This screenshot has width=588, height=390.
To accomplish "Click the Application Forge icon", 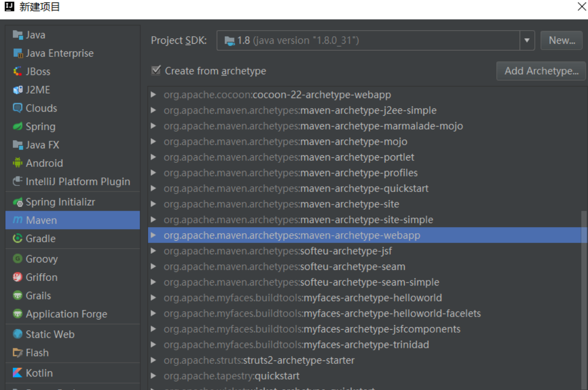I will [18, 314].
